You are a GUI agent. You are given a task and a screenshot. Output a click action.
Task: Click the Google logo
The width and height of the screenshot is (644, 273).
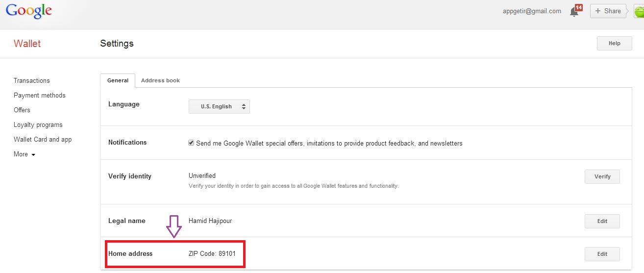point(29,12)
